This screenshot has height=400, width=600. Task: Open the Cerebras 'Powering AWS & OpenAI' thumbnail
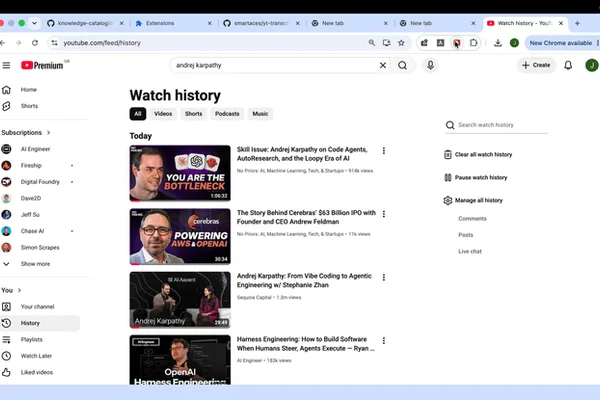[180, 237]
